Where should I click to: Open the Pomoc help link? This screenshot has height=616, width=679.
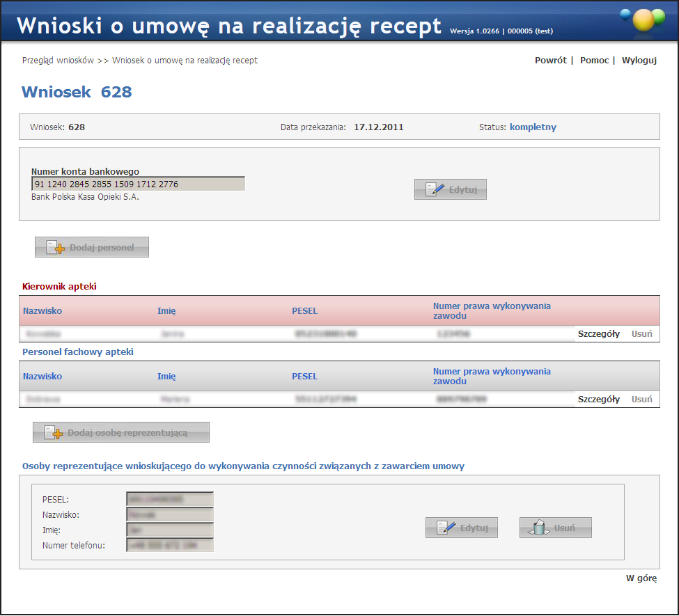(594, 61)
